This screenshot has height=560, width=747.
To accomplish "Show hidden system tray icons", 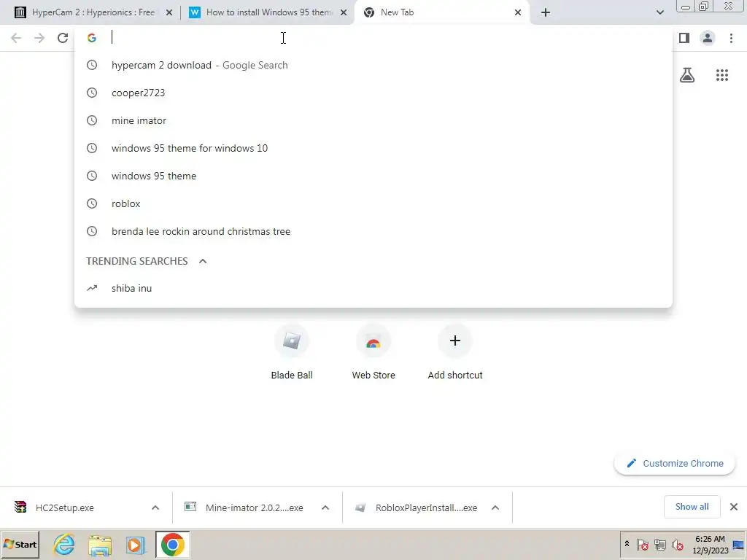I will [627, 544].
